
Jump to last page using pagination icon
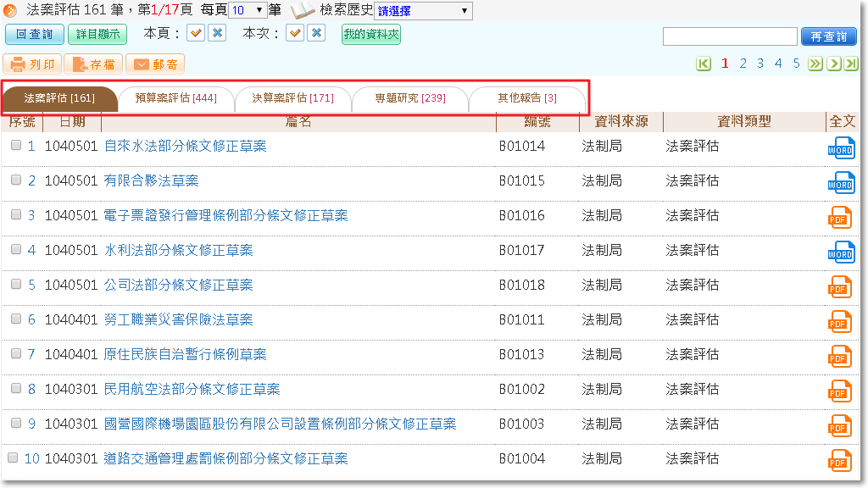click(850, 64)
